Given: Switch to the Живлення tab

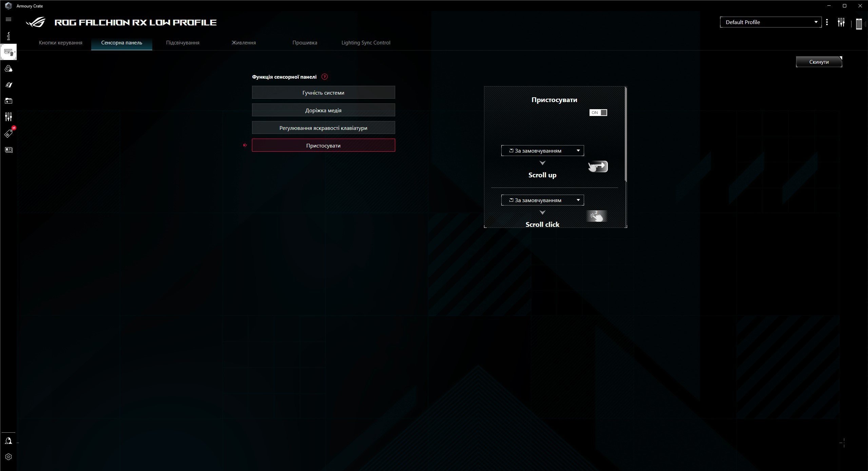Looking at the screenshot, I should tap(244, 43).
